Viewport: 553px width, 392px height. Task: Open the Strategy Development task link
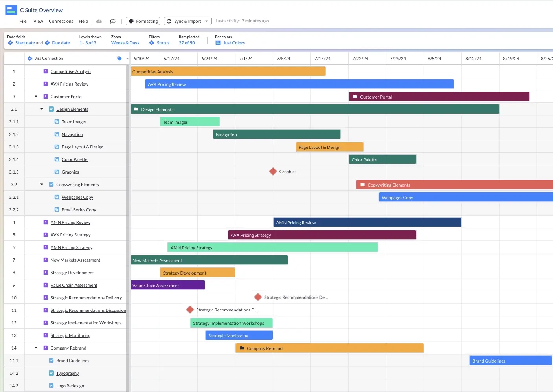click(72, 272)
